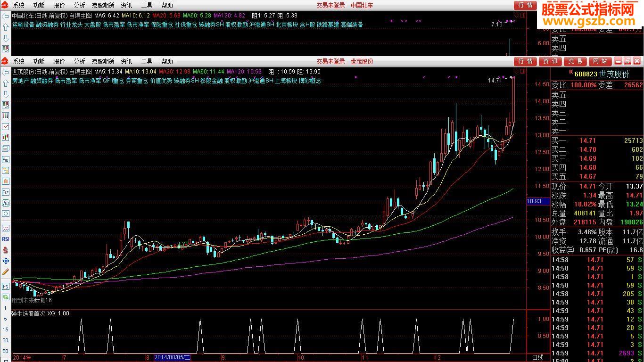644x362 pixels.
Task: Click the 上海板块 sector tag
Action: [286, 81]
